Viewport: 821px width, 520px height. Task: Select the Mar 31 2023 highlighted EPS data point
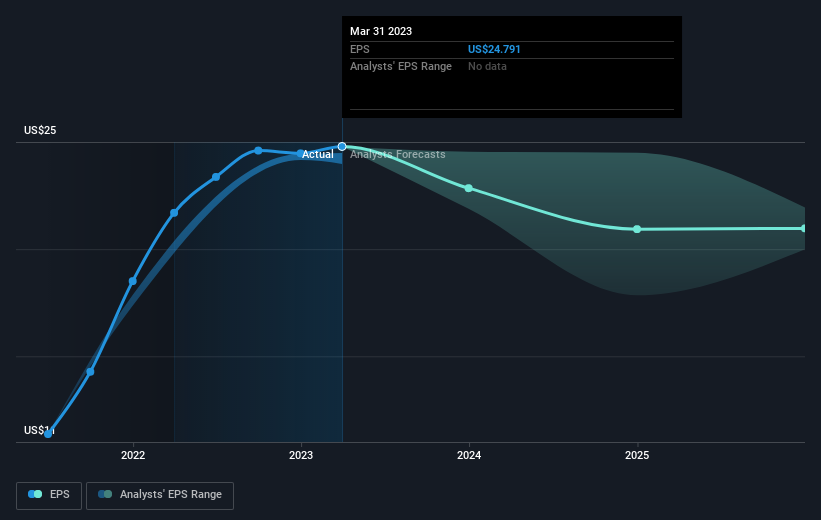point(342,147)
